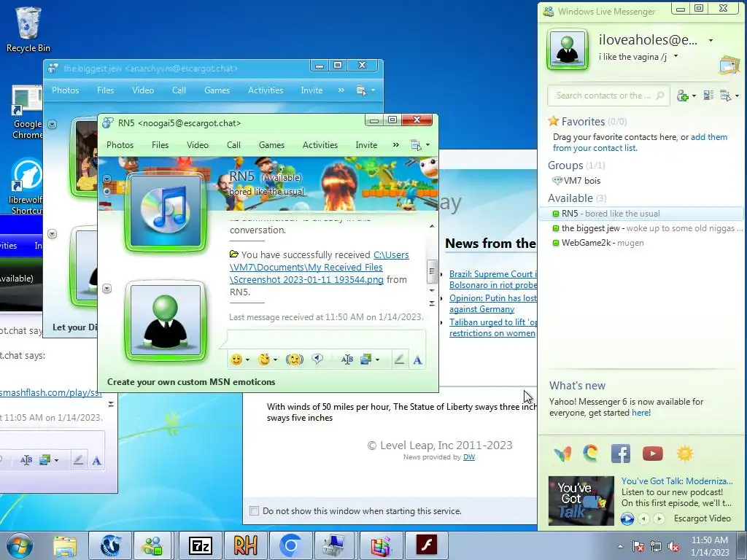The image size is (747, 560).
Task: Click the add contact icon in Messenger
Action: pos(683,96)
